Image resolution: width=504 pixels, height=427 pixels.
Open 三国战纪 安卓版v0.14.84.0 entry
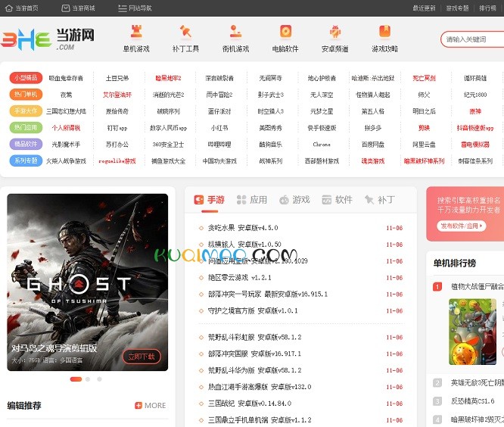point(250,404)
